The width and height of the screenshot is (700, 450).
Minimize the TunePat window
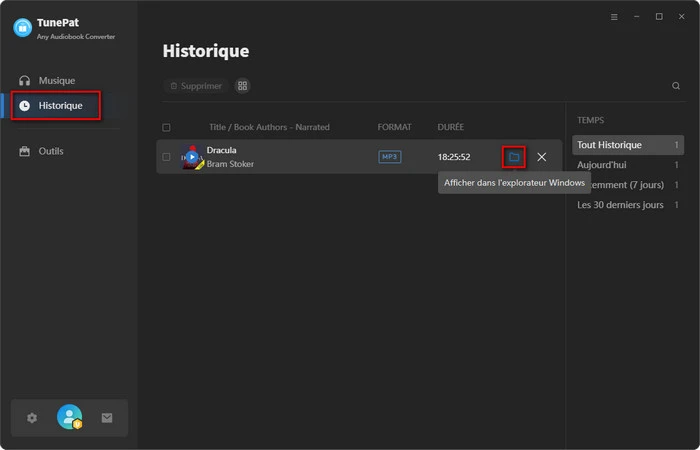(637, 17)
